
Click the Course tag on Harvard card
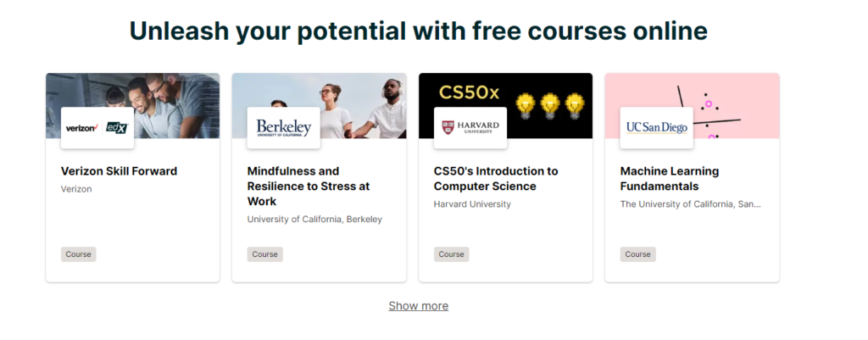point(451,254)
